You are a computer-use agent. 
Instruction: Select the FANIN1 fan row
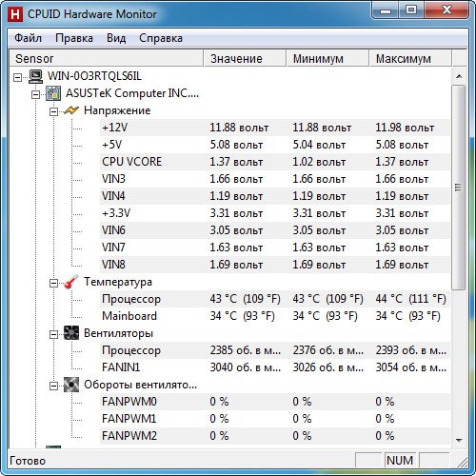(x=275, y=367)
